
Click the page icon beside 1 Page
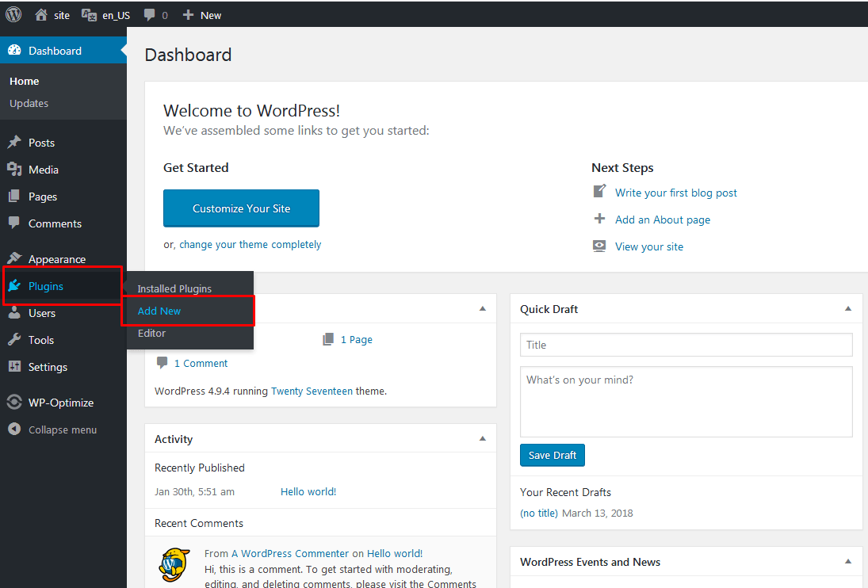328,339
